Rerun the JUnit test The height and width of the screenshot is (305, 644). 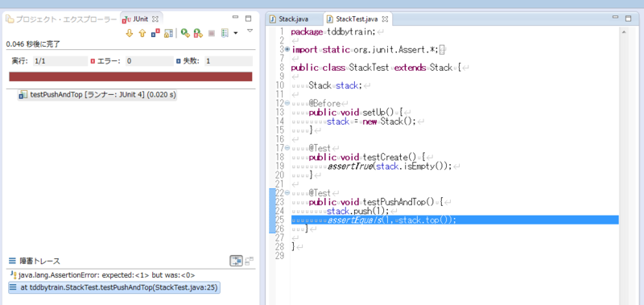click(x=185, y=34)
